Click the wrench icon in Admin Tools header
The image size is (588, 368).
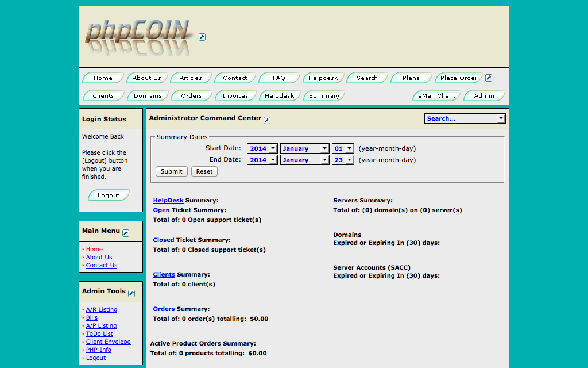point(131,293)
